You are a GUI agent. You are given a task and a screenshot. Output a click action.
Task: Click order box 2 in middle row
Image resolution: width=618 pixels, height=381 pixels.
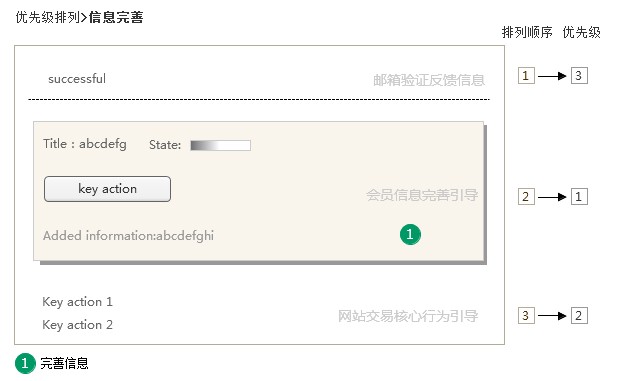coord(526,197)
